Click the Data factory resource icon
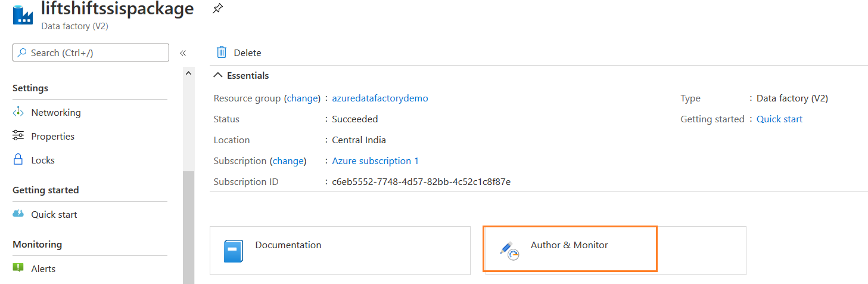Viewport: 868px width, 284px height. [23, 14]
